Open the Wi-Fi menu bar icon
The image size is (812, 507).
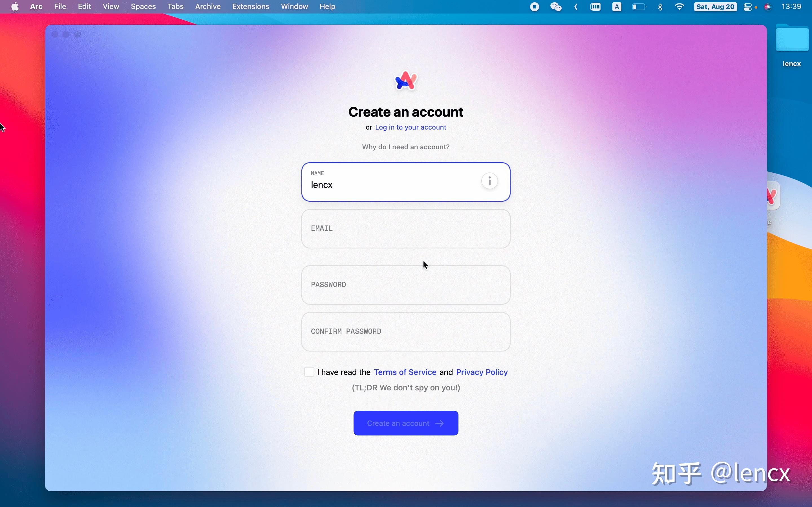(x=679, y=7)
